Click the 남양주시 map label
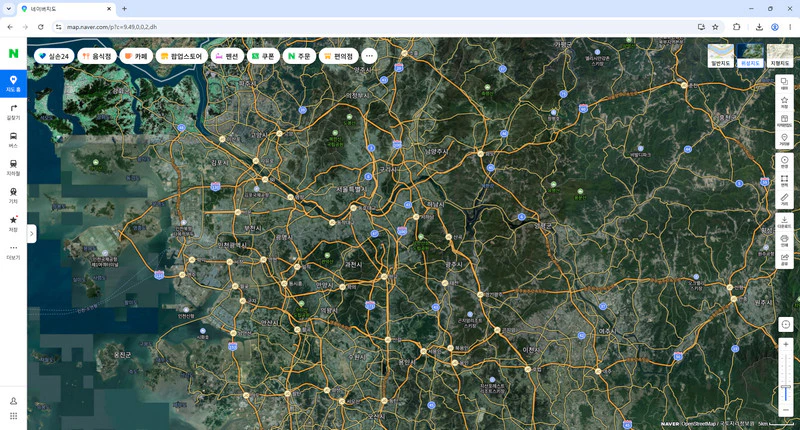This screenshot has height=430, width=800. (437, 151)
